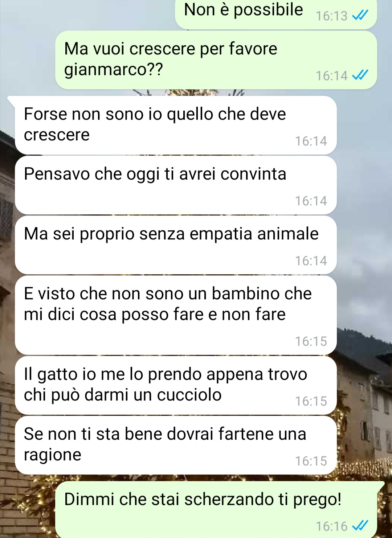Click the blue read ticks at 16:13
The height and width of the screenshot is (538, 392).
pos(360,15)
